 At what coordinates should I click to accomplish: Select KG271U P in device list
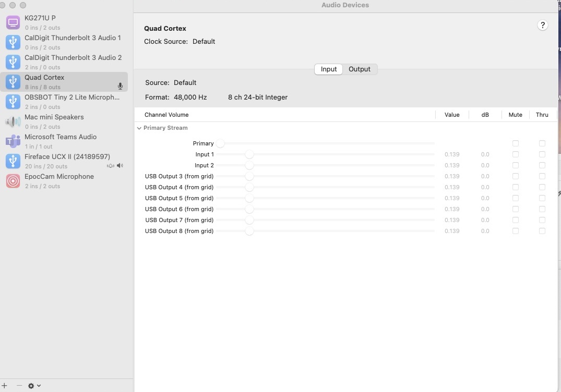tap(64, 22)
